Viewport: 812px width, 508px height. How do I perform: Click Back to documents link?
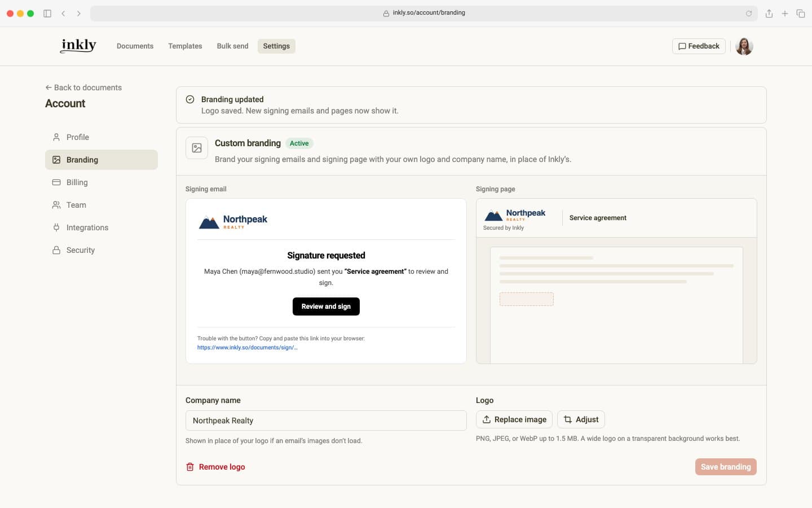83,87
